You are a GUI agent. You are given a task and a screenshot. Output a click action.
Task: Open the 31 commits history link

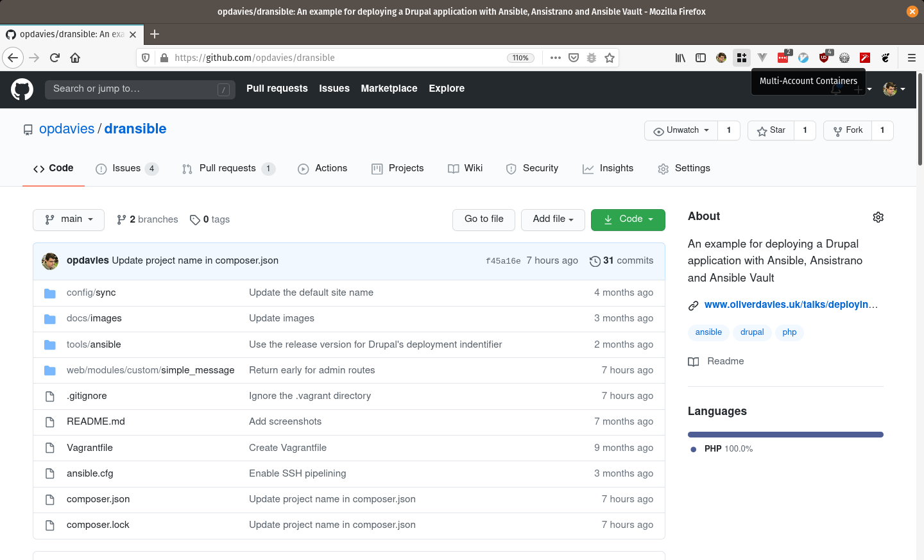coord(621,260)
